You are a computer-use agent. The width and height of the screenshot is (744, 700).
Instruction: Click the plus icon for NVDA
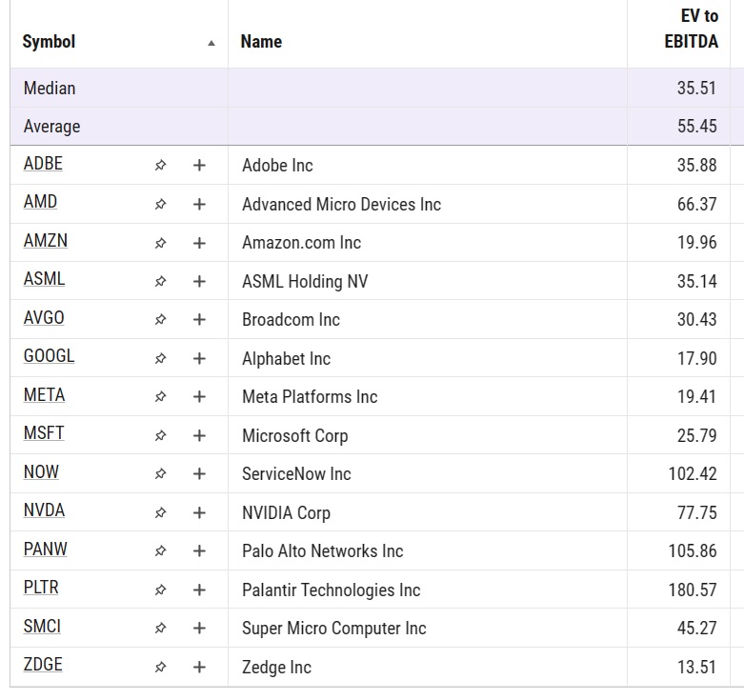point(199,512)
